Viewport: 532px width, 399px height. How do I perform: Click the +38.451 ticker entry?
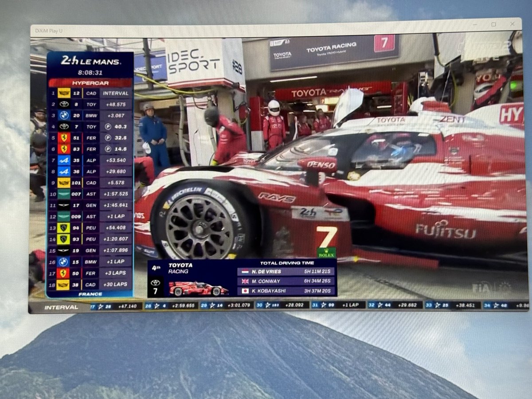tap(465, 305)
